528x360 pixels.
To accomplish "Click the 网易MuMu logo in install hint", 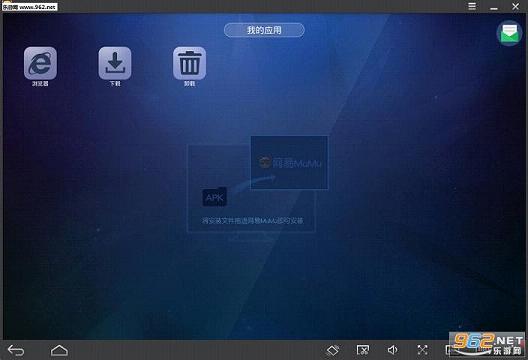I will coord(289,163).
